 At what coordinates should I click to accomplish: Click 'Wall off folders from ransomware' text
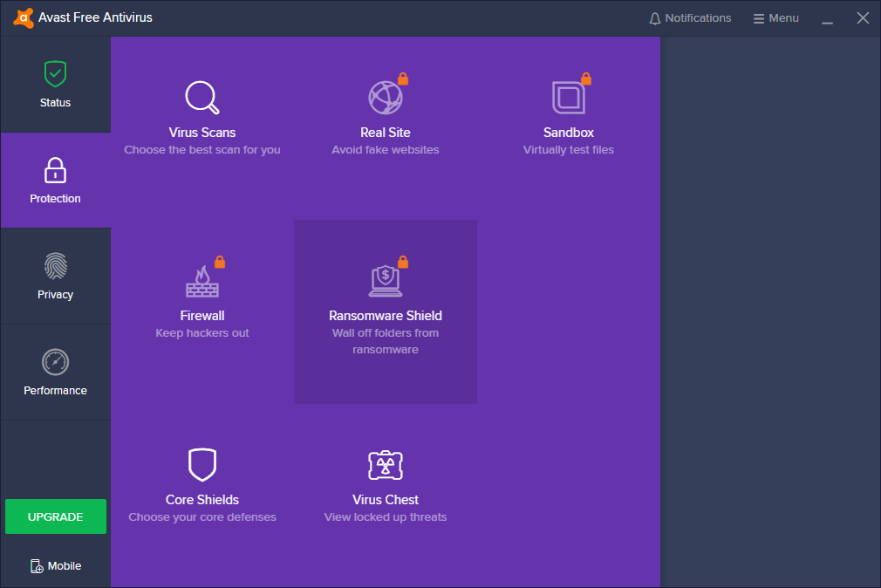click(386, 341)
